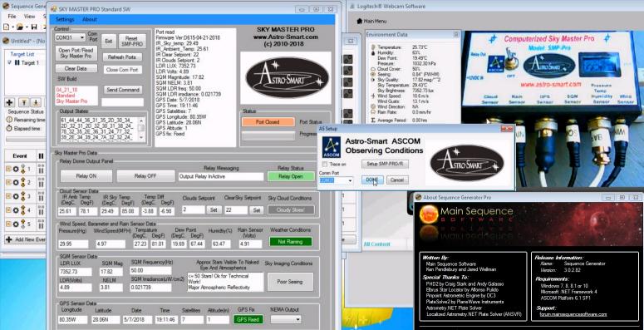Click the DONE button in AS Setup
This screenshot has width=644, height=330.
tap(372, 180)
